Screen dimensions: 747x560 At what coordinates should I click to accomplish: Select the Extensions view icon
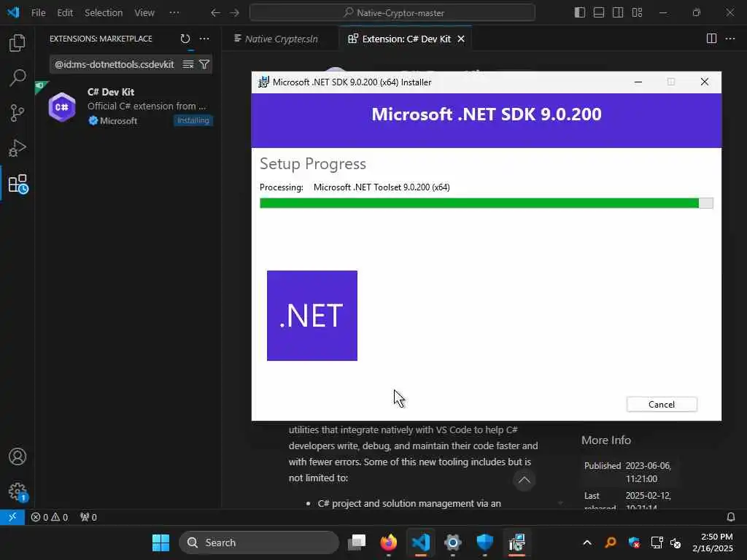pos(18,184)
